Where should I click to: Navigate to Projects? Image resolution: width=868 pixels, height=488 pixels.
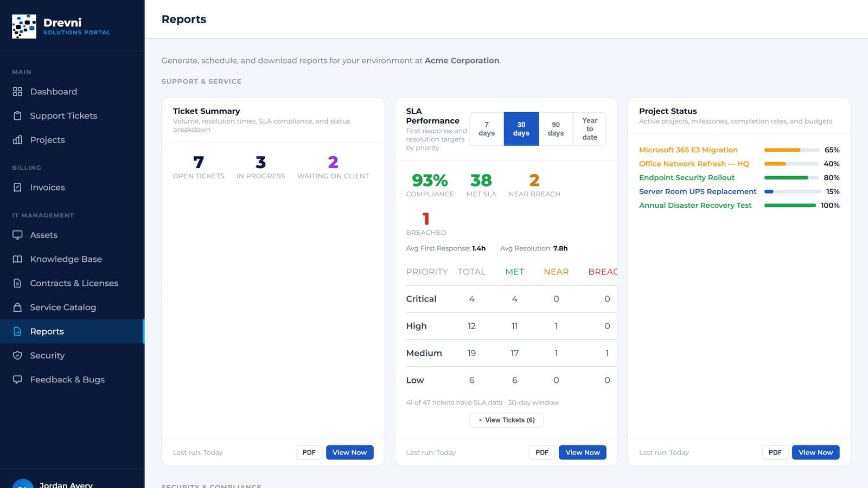pyautogui.click(x=72, y=140)
